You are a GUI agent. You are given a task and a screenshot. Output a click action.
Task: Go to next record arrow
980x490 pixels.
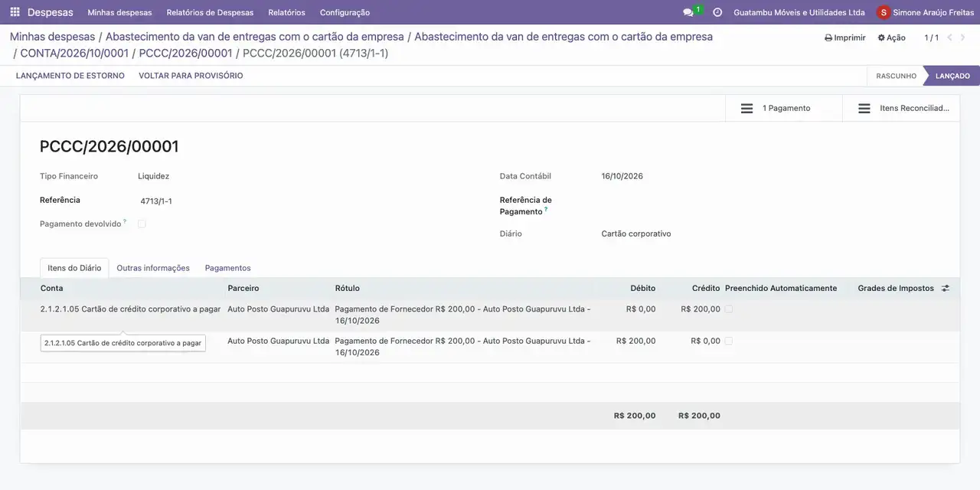965,38
